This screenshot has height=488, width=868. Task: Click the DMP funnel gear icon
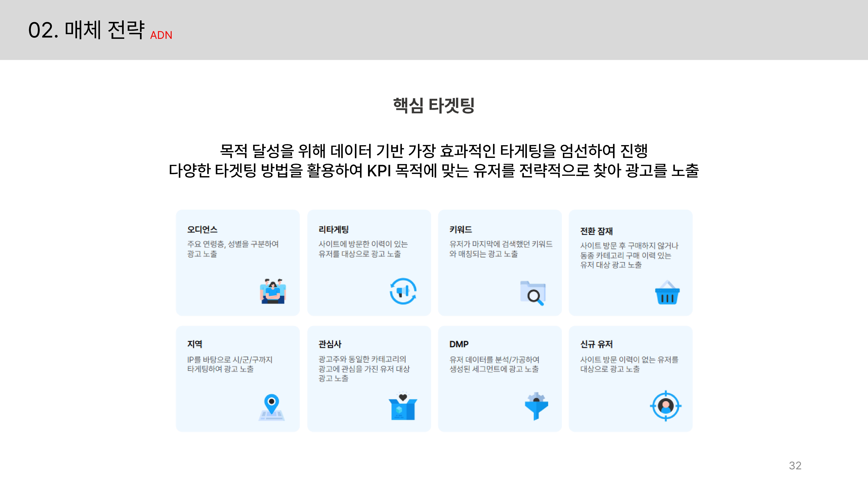click(536, 406)
